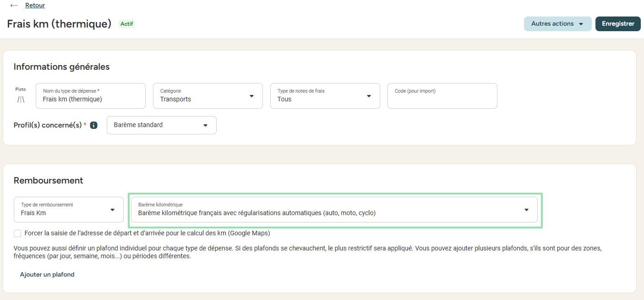Click the Remboursement section heading
This screenshot has width=644, height=300.
tap(48, 180)
